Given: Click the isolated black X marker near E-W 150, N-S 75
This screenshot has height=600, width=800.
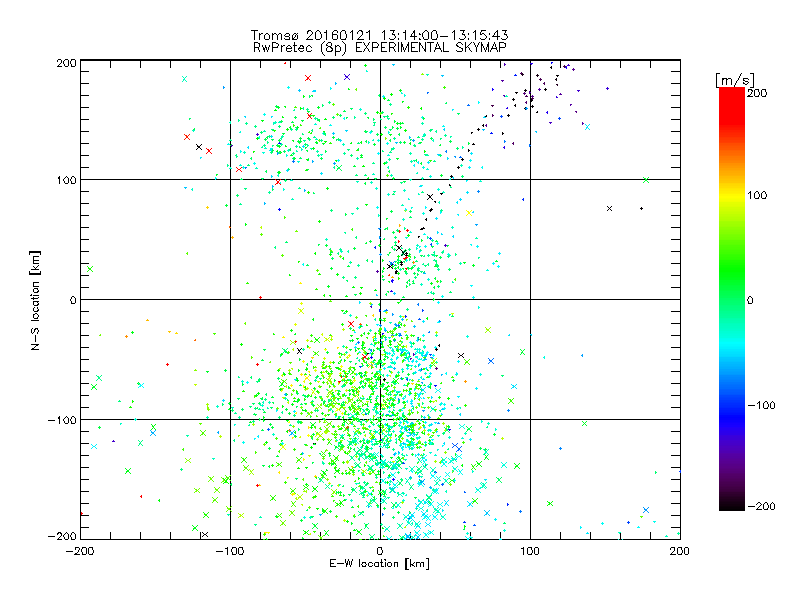Looking at the screenshot, I should (609, 209).
